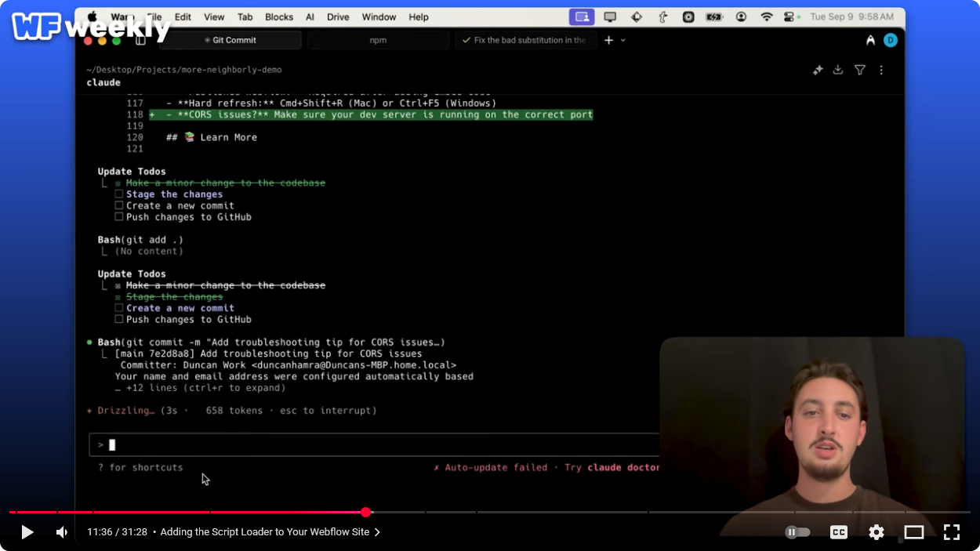
Task: Open the AI menu
Action: [310, 16]
